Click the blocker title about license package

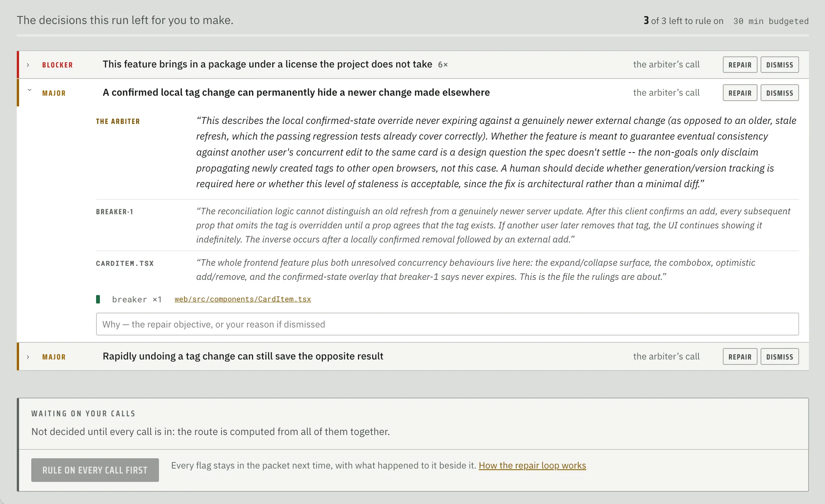[267, 64]
